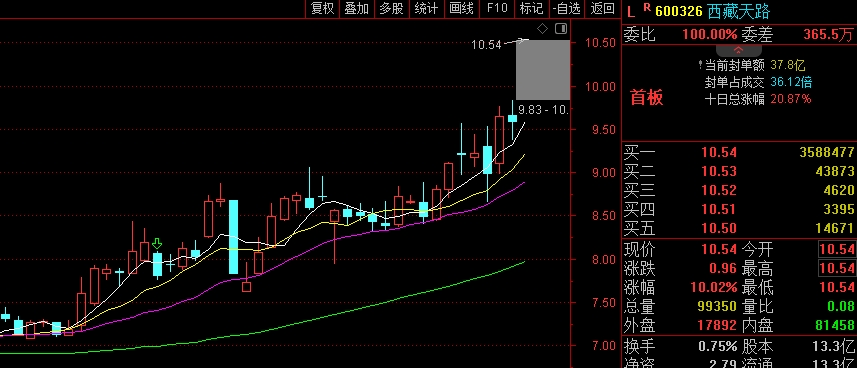Collapse the limit-up info panel chevron
This screenshot has height=368, width=857.
coord(738,50)
